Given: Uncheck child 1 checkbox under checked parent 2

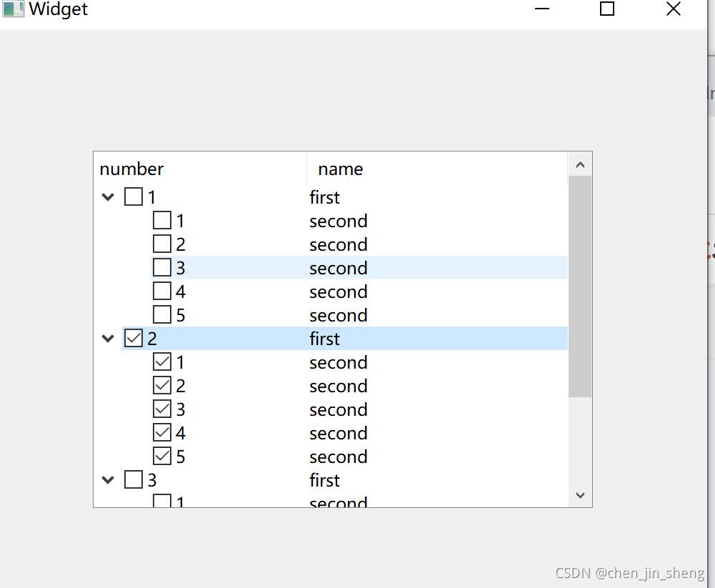Looking at the screenshot, I should point(162,362).
